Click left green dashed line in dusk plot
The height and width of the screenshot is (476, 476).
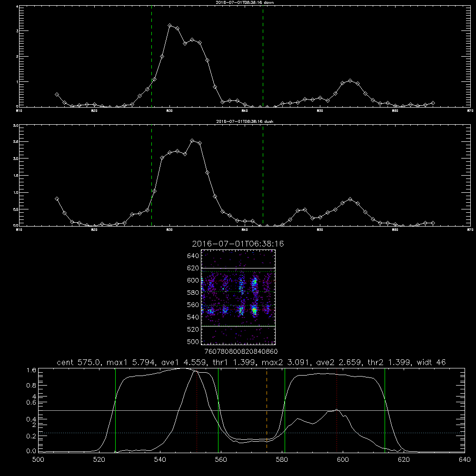click(x=151, y=175)
